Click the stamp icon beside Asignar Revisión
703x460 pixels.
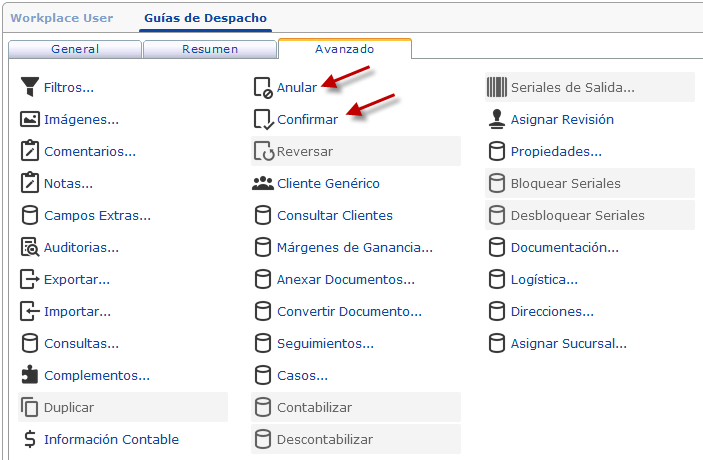pos(496,119)
